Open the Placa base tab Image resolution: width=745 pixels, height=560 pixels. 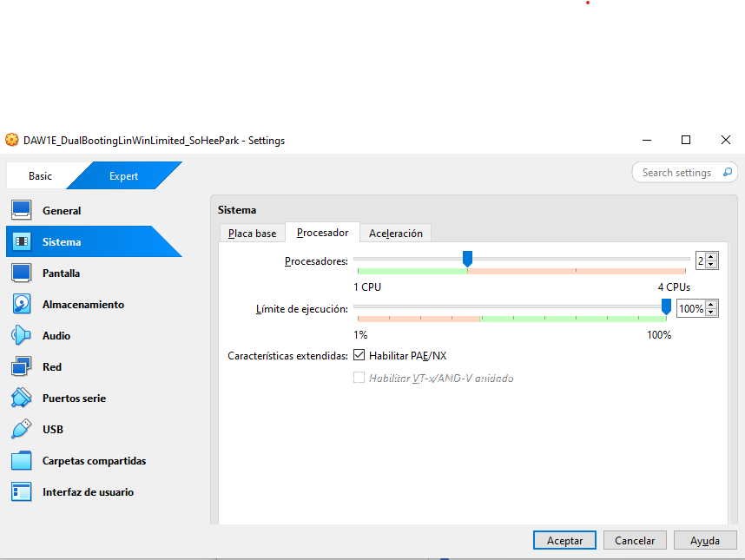click(x=253, y=234)
